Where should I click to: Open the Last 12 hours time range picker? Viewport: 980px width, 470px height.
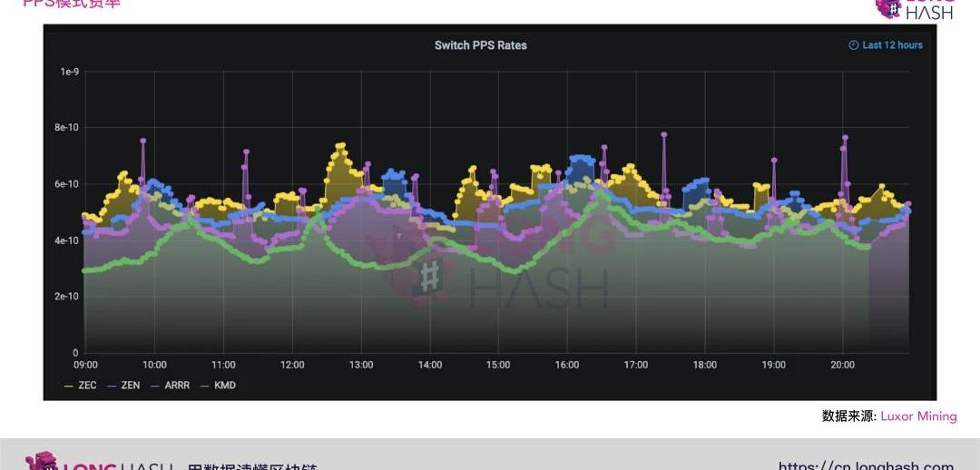coord(892,45)
